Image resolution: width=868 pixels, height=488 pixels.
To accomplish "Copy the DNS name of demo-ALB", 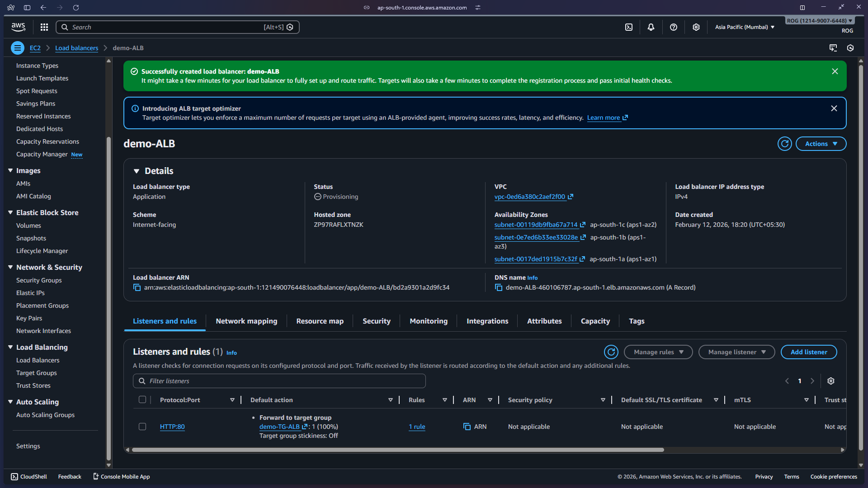I will click(x=499, y=287).
